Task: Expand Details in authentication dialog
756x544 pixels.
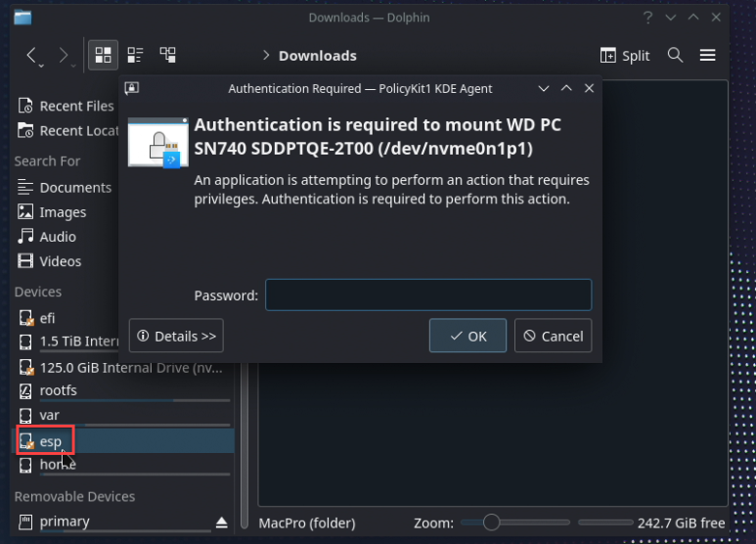Action: [x=176, y=336]
